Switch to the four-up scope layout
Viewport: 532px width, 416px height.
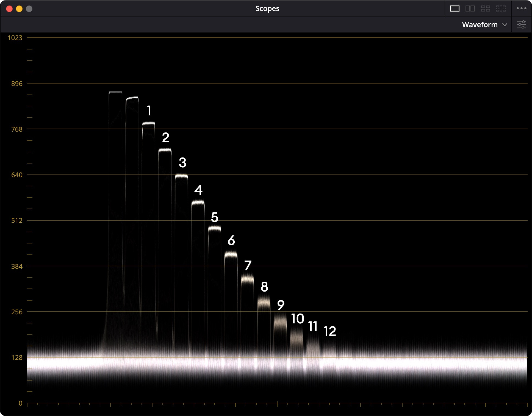point(485,9)
